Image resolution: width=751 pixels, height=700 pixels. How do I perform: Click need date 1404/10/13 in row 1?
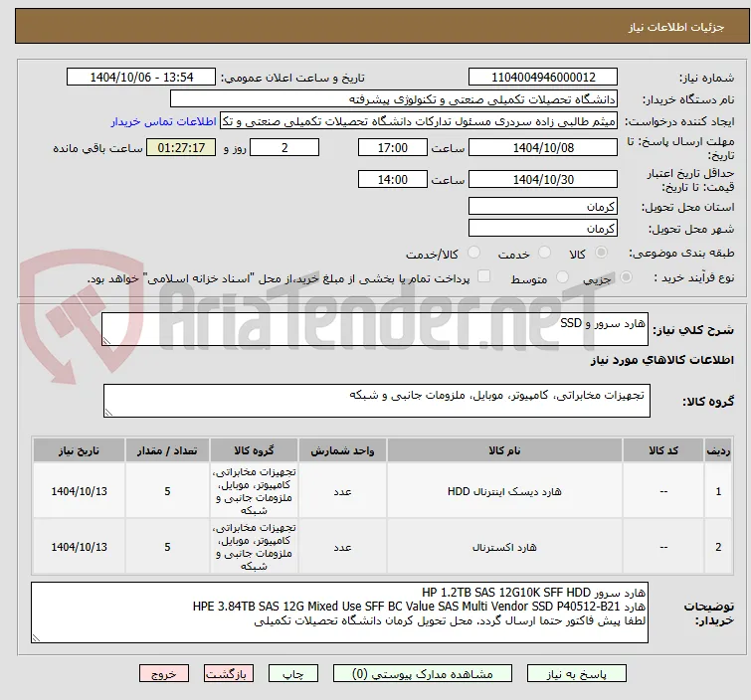(79, 491)
